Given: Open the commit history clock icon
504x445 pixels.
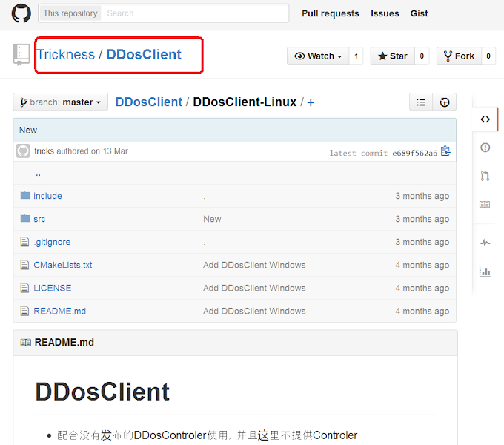Looking at the screenshot, I should coord(445,102).
